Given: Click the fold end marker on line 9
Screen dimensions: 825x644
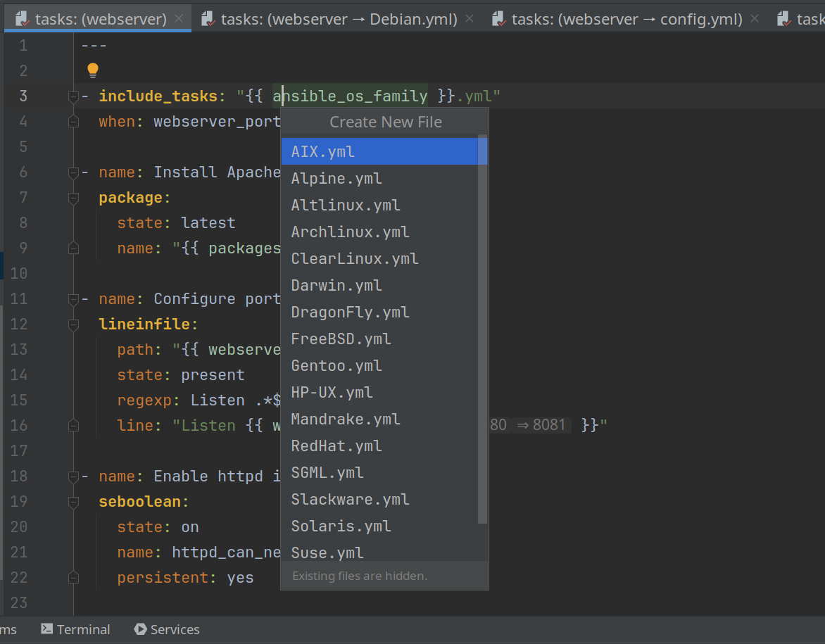Looking at the screenshot, I should pos(74,248).
